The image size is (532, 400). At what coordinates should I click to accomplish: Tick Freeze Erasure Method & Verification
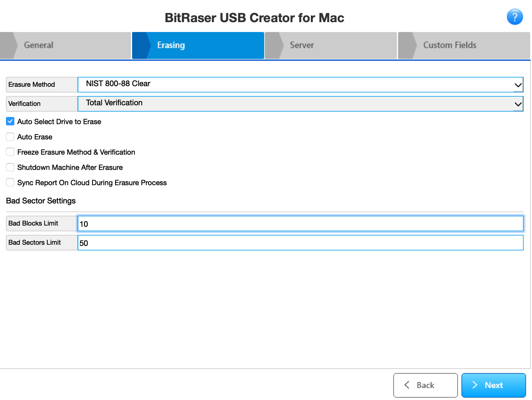(x=10, y=152)
